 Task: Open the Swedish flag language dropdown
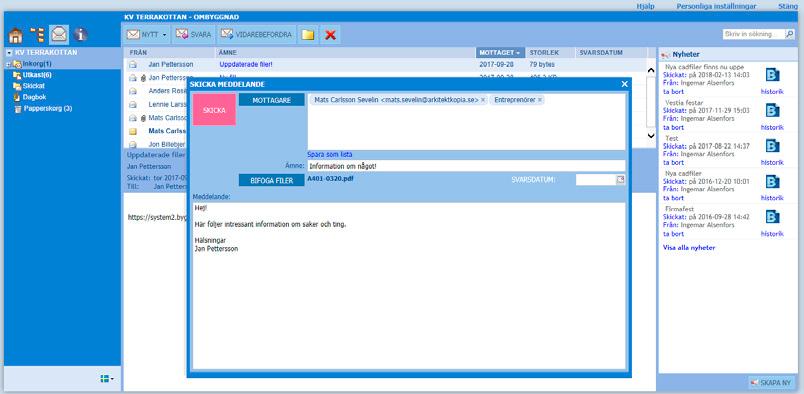pyautogui.click(x=107, y=379)
